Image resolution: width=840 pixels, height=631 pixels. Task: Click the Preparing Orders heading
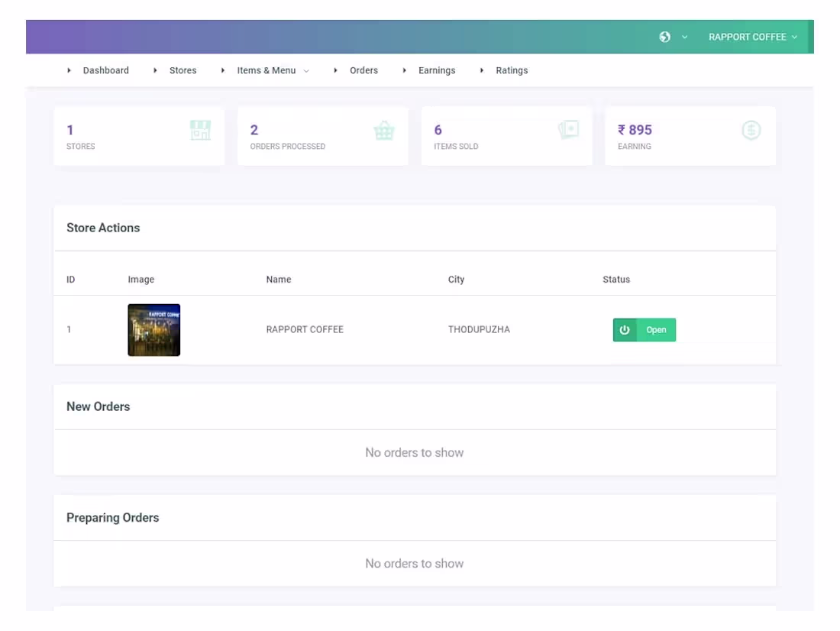(x=112, y=517)
